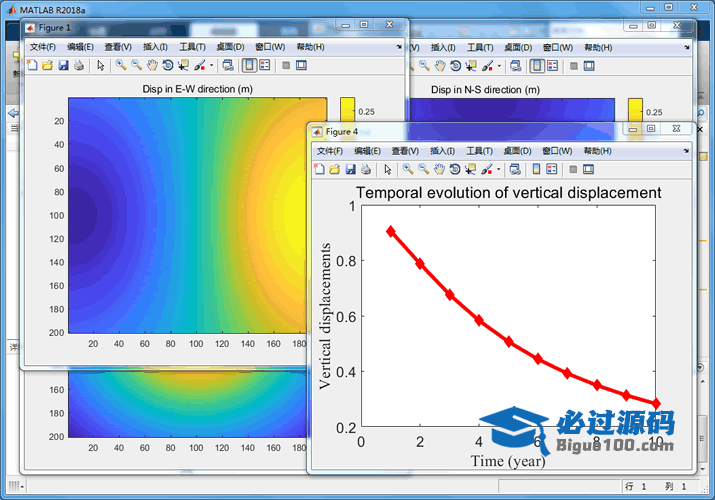Open brush color dropdown arrow in Figure 4

[498, 170]
